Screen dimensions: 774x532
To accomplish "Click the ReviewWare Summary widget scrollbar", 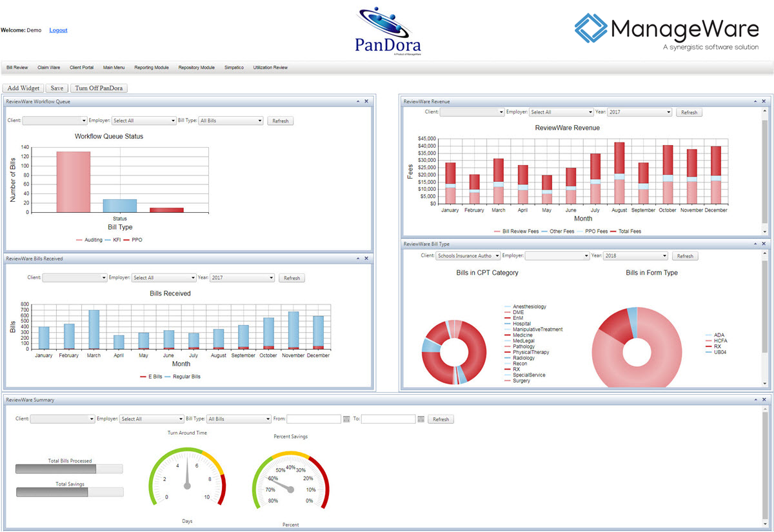I will point(766,468).
